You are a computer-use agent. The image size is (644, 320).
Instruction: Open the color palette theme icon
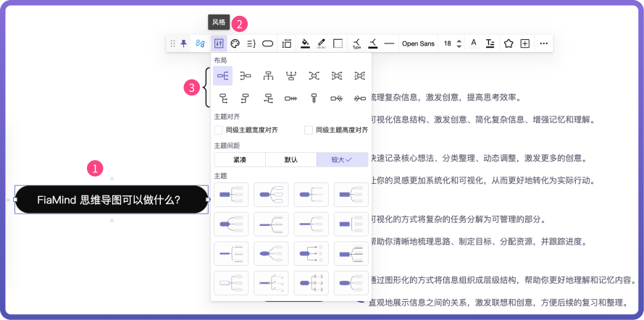click(x=235, y=43)
